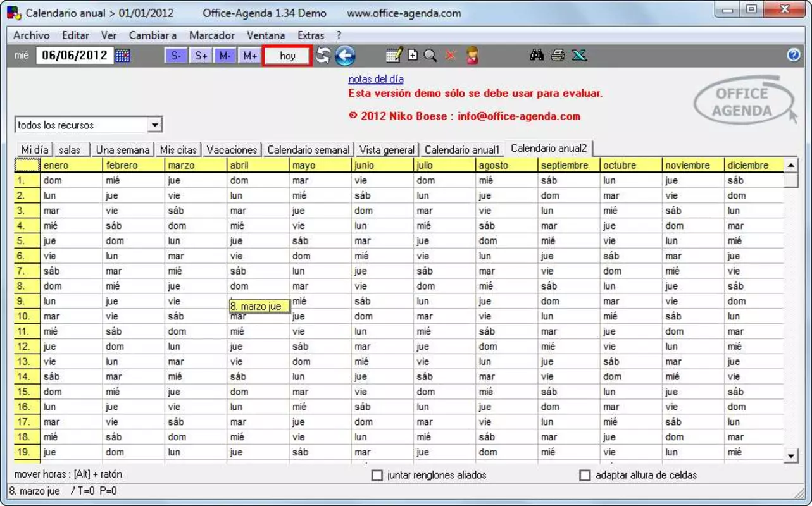Click the S+ week forward button
This screenshot has height=506, width=812.
201,56
